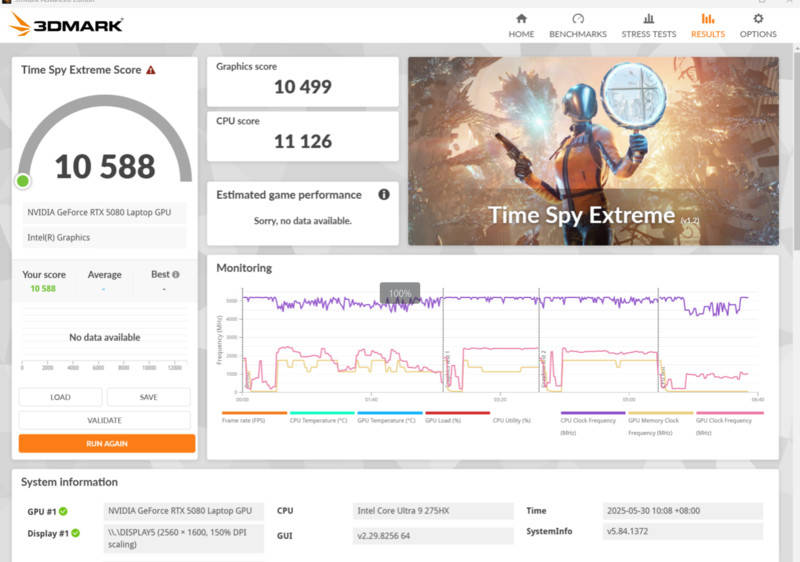The height and width of the screenshot is (562, 800).
Task: Click info icon next to Estimated game performance
Action: [384, 195]
